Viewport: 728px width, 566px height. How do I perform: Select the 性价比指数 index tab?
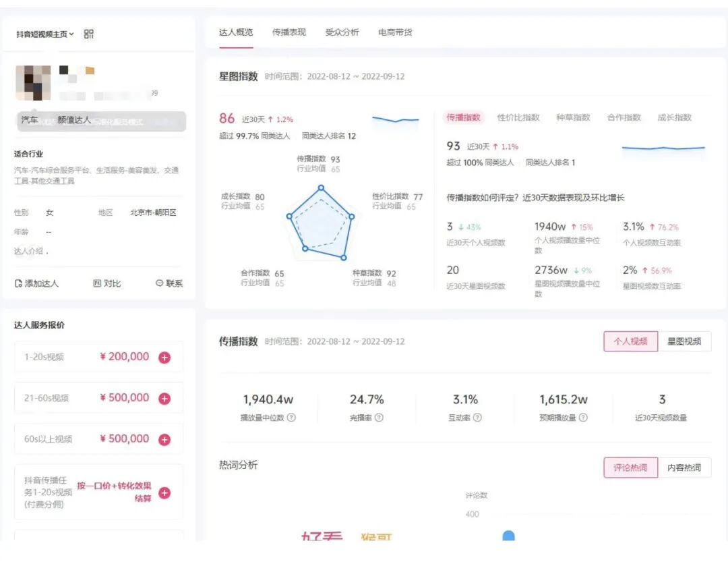(x=518, y=117)
